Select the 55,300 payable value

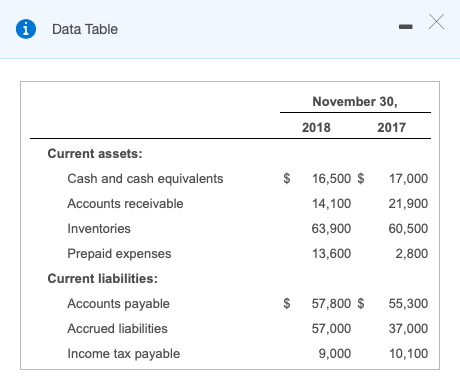[408, 304]
